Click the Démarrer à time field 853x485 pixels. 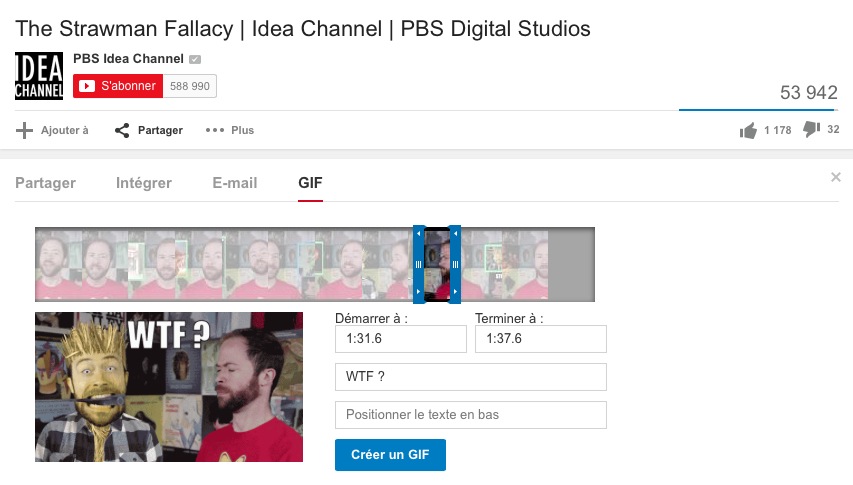pos(401,339)
